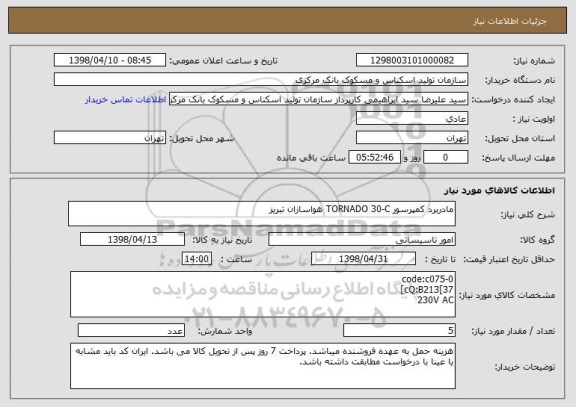This screenshot has height=407, width=576.
Task: Select the شهر محل تحویل field تهران
Action: [x=110, y=138]
